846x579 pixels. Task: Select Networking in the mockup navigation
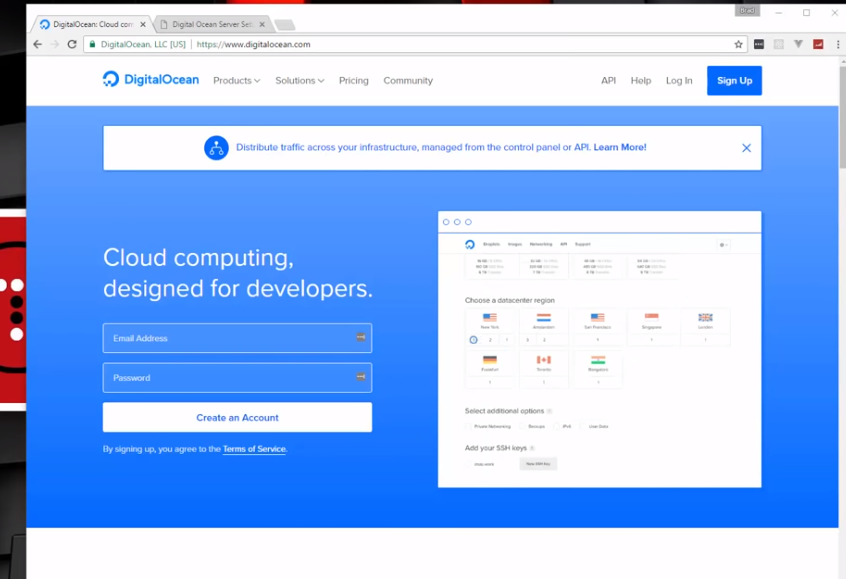click(539, 244)
